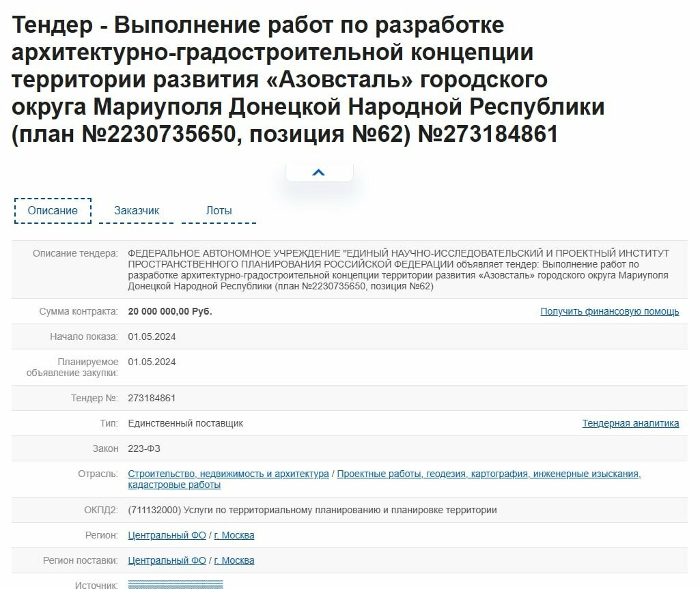Select the contract sum 20 000 000,00 Руб.
The image size is (700, 589).
click(170, 311)
